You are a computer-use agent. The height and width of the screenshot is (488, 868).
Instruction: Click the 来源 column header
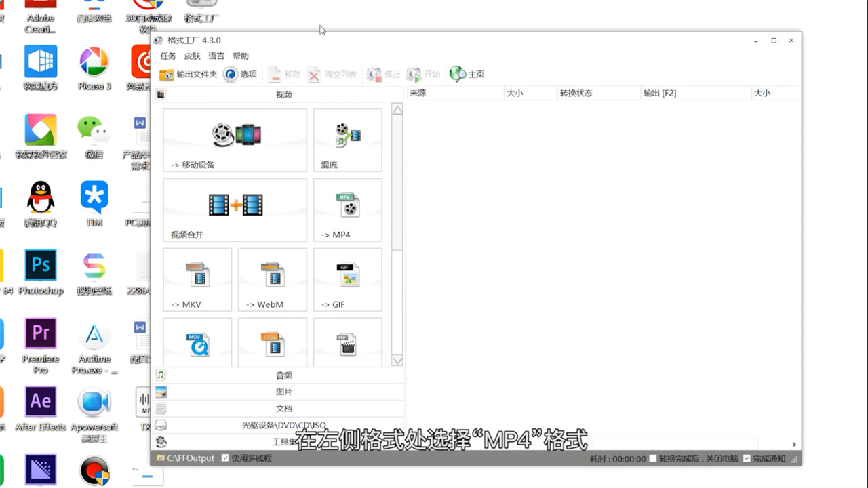coord(455,93)
